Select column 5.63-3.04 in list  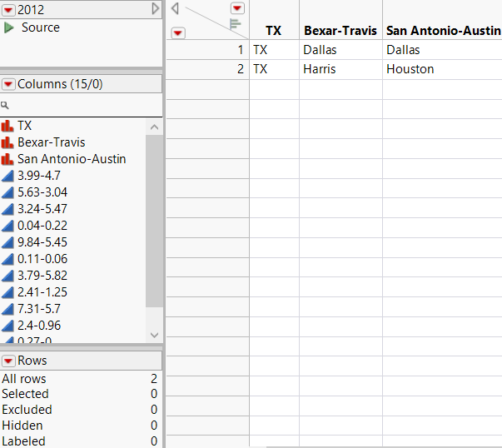[x=42, y=192]
